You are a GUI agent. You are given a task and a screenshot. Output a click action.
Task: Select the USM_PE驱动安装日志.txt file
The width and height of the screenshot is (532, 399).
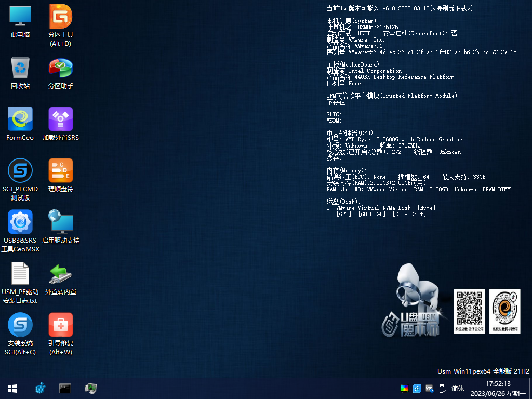coord(20,283)
